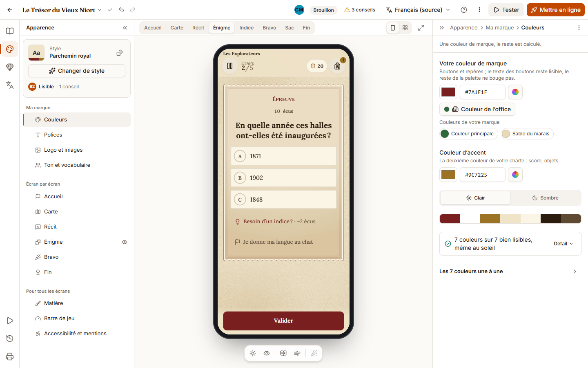Viewport: 588px width, 368px height.
Task: Click the pause icon in phone preview
Action: click(230, 66)
